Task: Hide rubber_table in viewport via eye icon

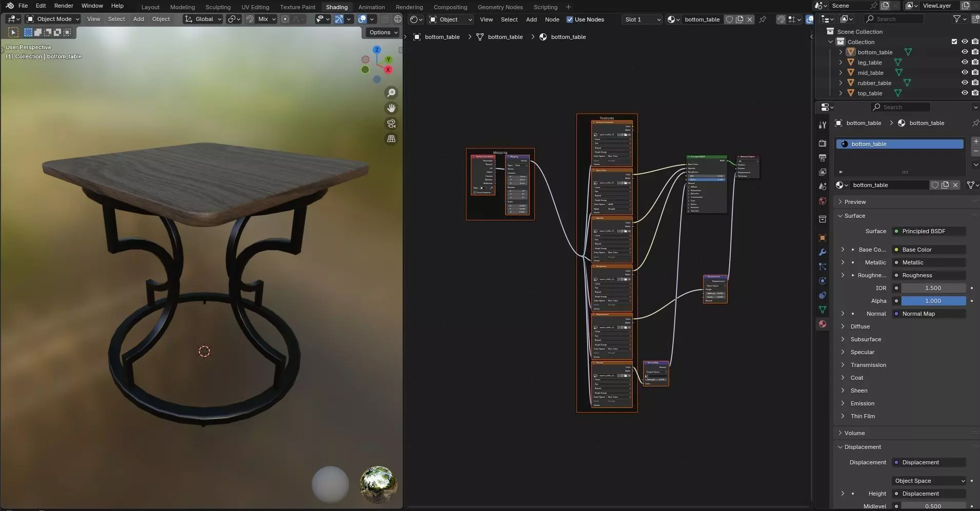Action: click(965, 83)
